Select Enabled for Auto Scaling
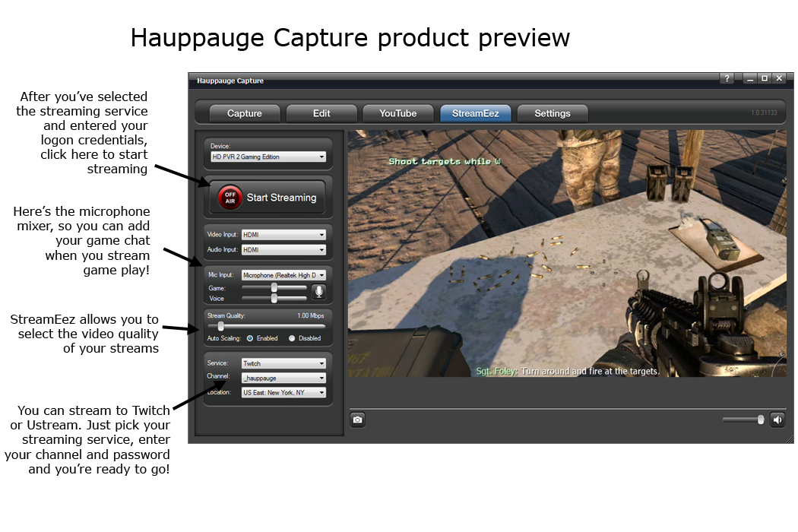Viewport: 798px width, 532px height. 250,338
